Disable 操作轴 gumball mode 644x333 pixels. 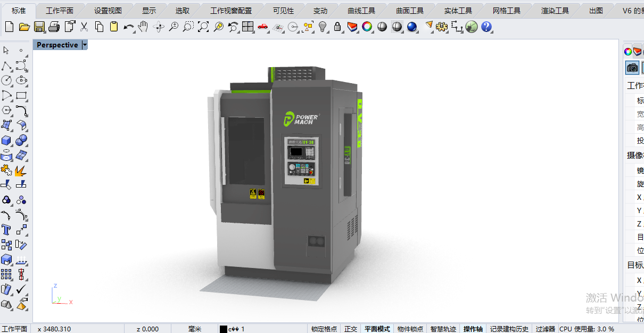click(473, 328)
